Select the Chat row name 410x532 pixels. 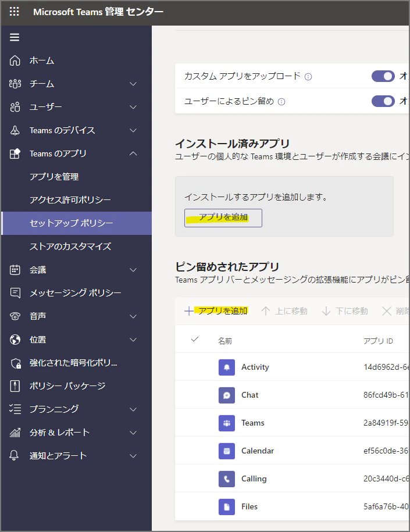[x=250, y=395]
